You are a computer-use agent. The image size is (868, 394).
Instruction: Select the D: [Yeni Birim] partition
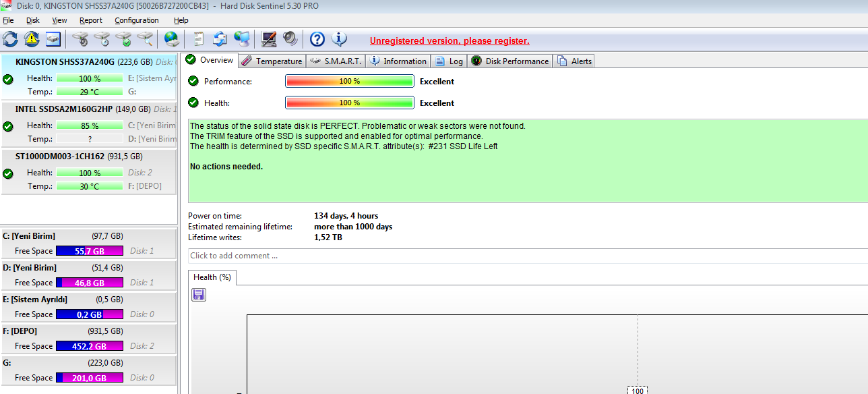pyautogui.click(x=88, y=275)
